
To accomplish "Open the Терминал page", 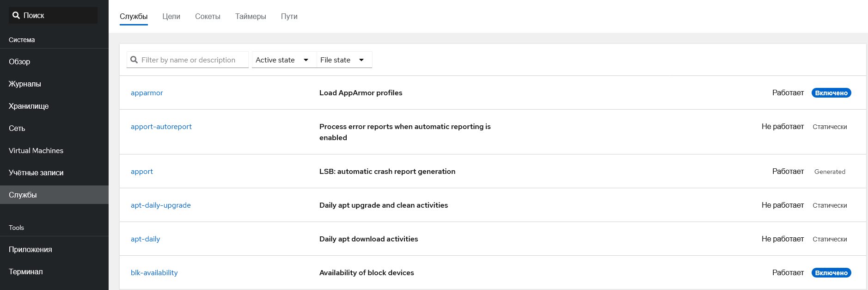I will pos(26,271).
